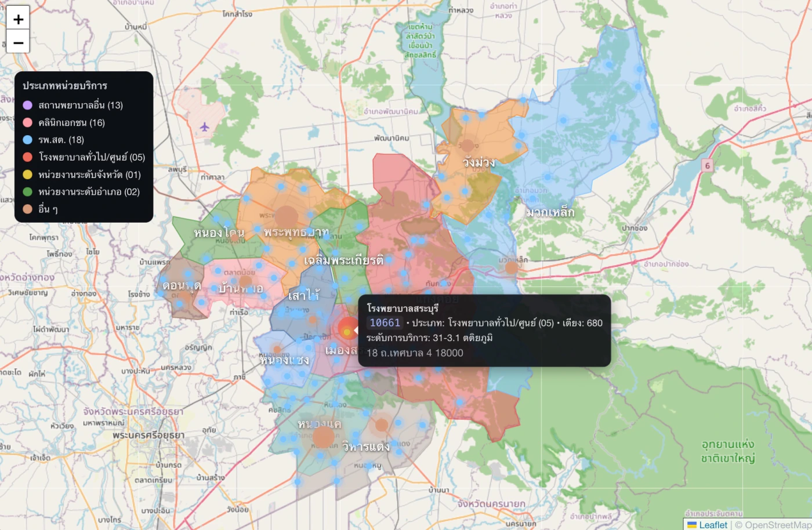Click the brown อื่น ๆ legend swatch
This screenshot has height=530, width=812.
pos(27,209)
